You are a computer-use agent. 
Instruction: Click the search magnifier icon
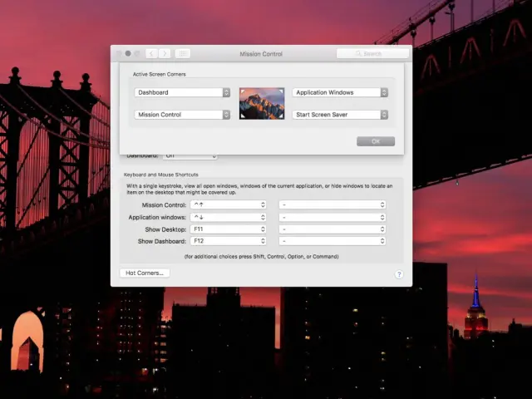point(358,53)
